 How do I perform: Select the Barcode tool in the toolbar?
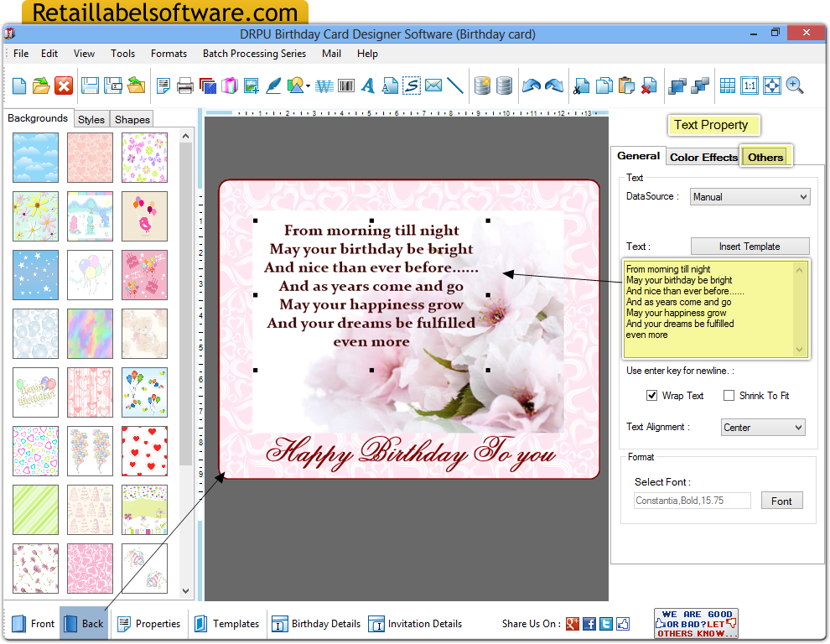(346, 85)
